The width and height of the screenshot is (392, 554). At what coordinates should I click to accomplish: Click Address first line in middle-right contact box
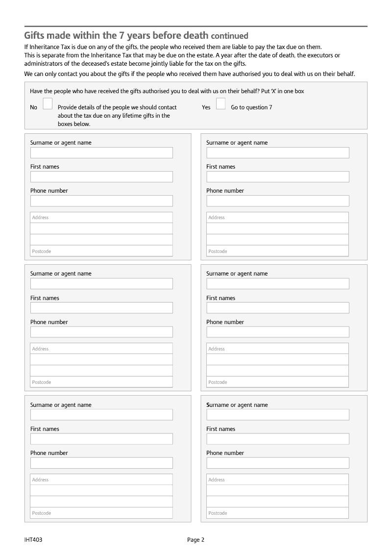277,349
